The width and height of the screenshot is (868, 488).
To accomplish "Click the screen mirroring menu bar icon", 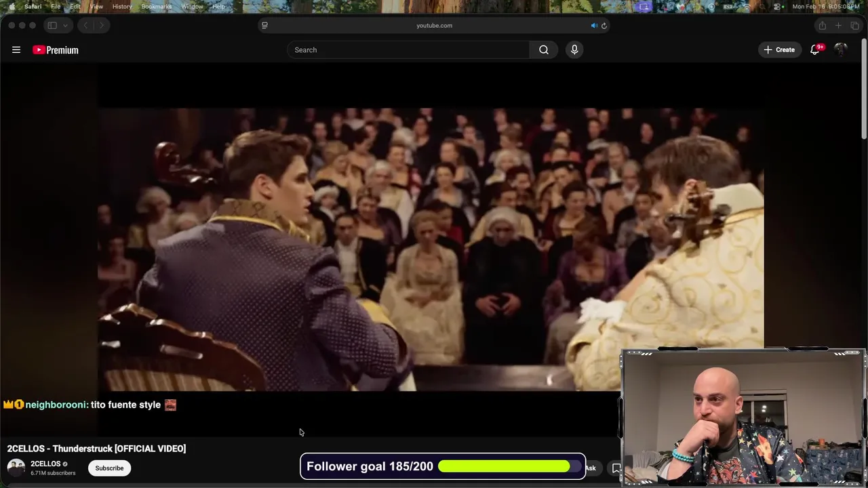I will (x=644, y=6).
